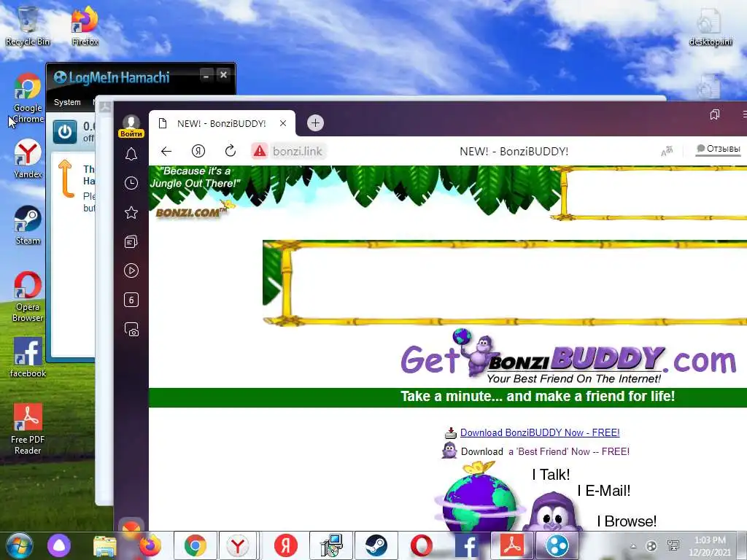Click the red security warning icon
The height and width of the screenshot is (560, 747).
[260, 152]
